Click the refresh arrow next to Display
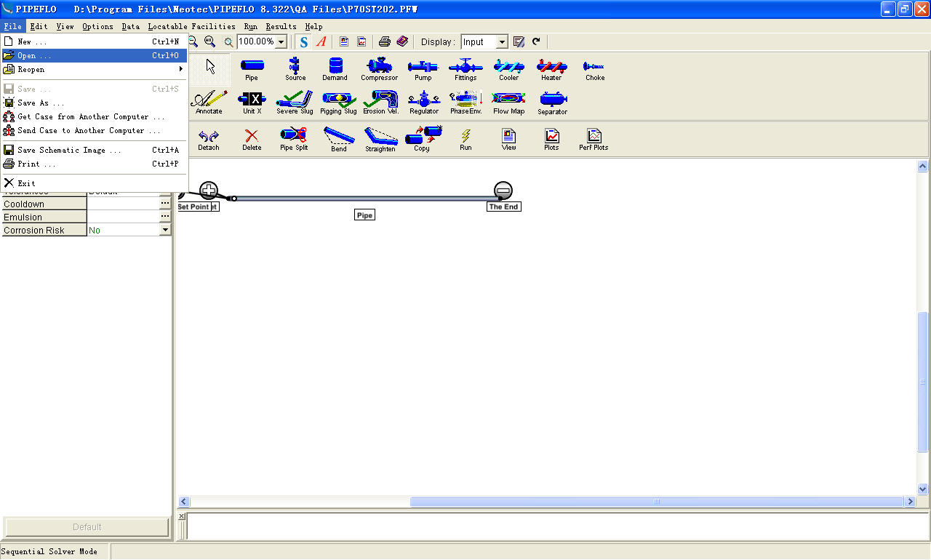 click(537, 42)
